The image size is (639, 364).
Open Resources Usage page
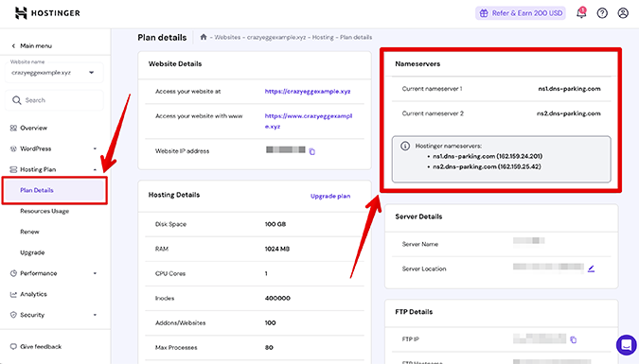[x=44, y=211]
